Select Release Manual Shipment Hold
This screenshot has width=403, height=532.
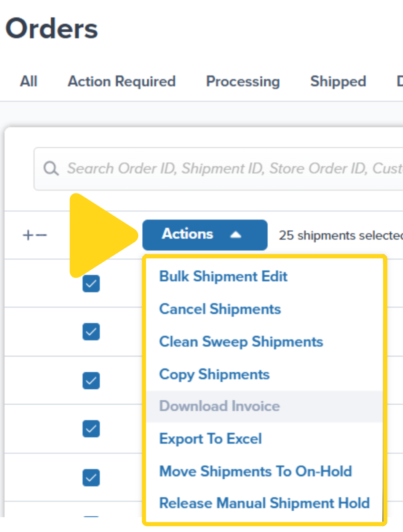pyautogui.click(x=265, y=503)
